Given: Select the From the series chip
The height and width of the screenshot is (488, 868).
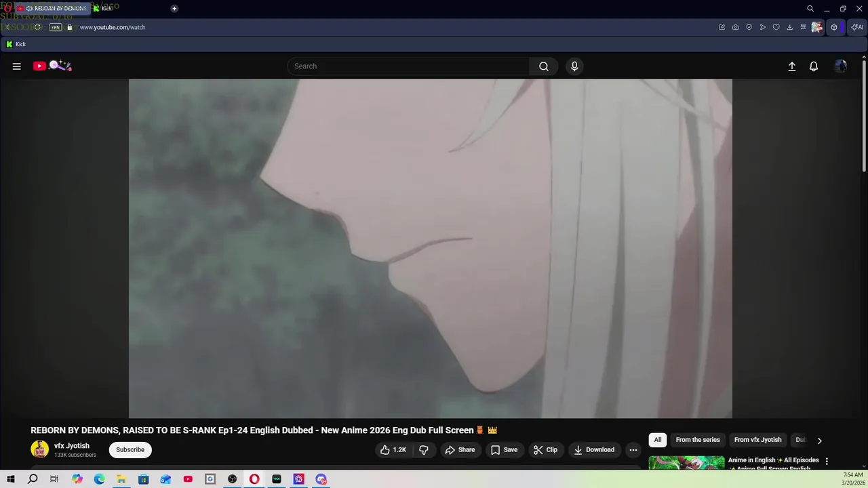Looking at the screenshot, I should (698, 440).
